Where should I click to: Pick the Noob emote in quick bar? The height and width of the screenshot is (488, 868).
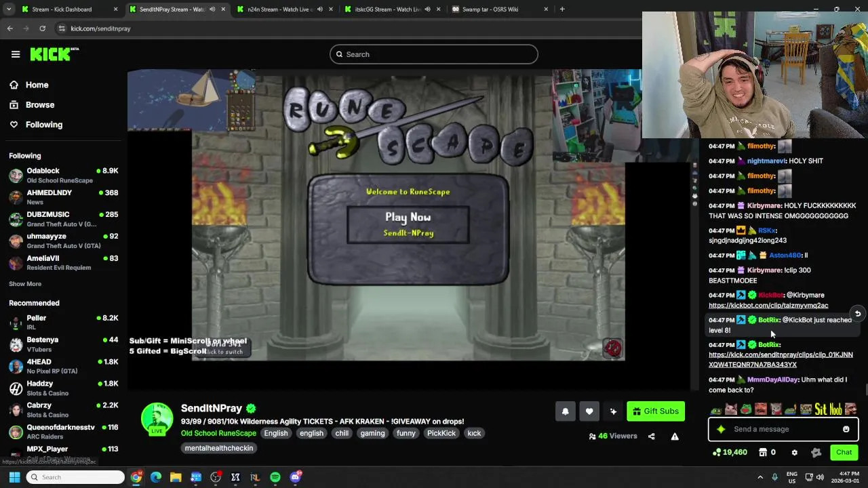click(835, 409)
